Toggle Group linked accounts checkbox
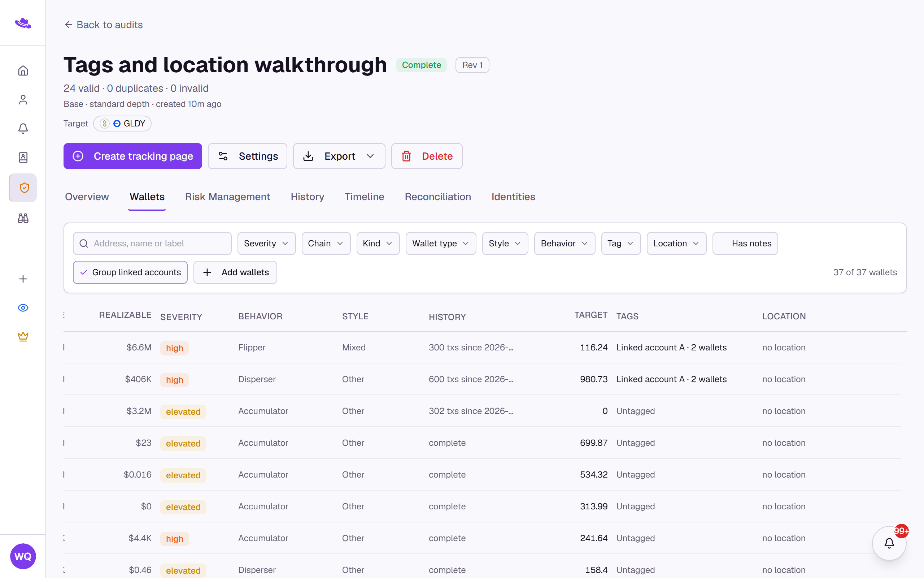 [x=130, y=272]
